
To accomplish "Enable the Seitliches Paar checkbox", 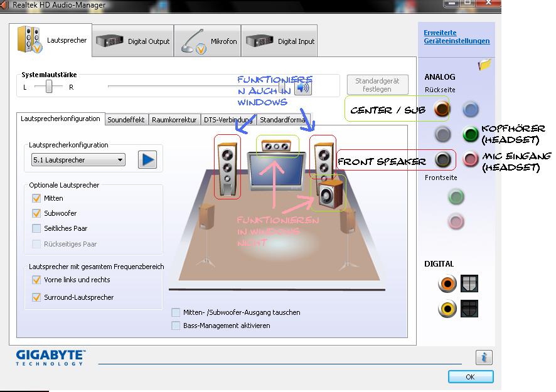I will point(36,228).
